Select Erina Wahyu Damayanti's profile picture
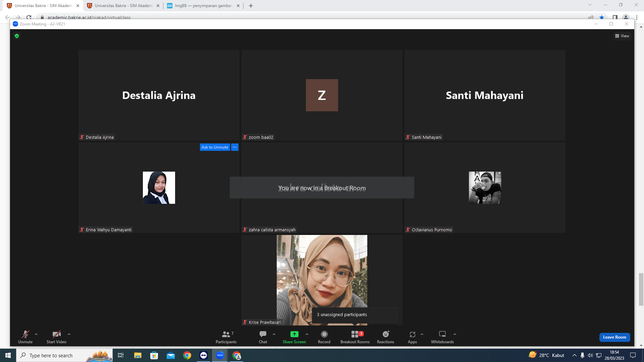Viewport: 644px width, 362px height. click(x=159, y=188)
